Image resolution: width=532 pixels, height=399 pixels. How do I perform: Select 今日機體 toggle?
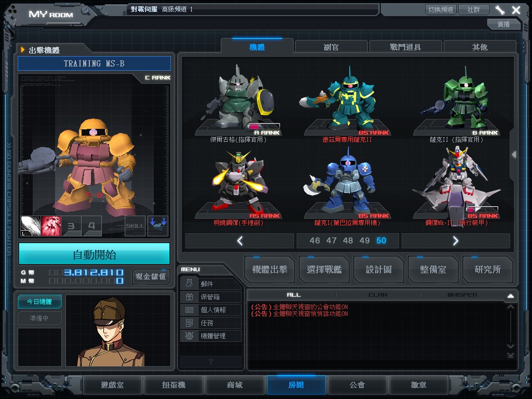tap(39, 302)
